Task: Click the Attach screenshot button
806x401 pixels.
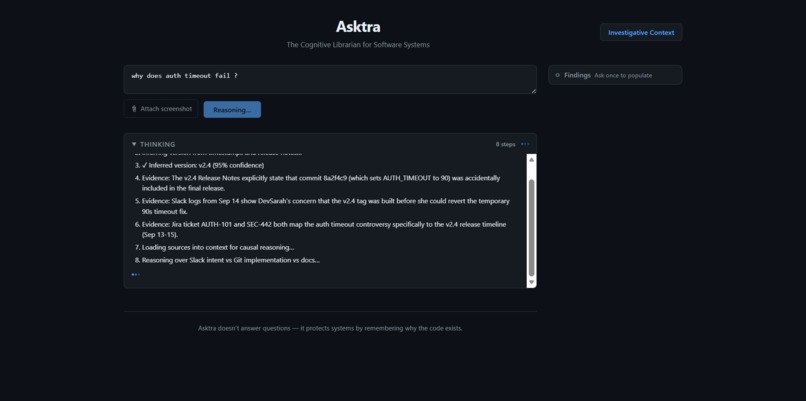Action: pyautogui.click(x=161, y=109)
